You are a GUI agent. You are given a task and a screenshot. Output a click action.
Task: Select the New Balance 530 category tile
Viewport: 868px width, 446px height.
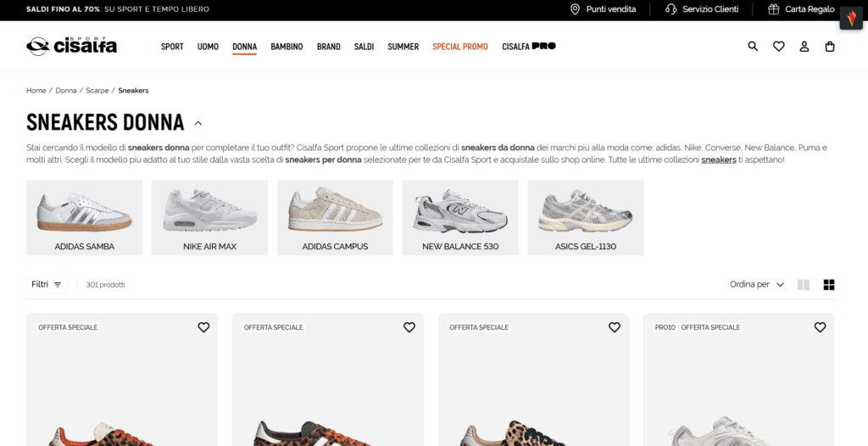pos(460,218)
